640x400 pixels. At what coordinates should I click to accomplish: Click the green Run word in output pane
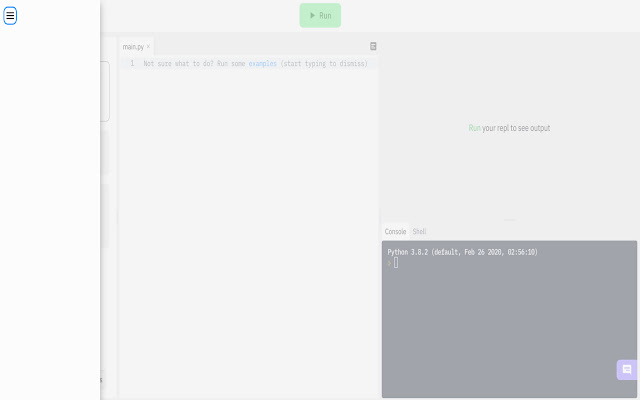[474, 128]
